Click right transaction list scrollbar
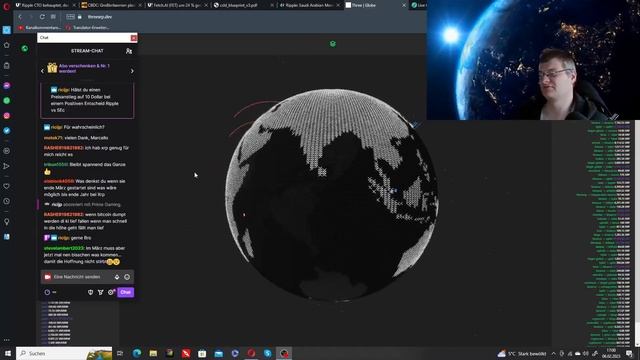The image size is (640, 360). [x=637, y=233]
